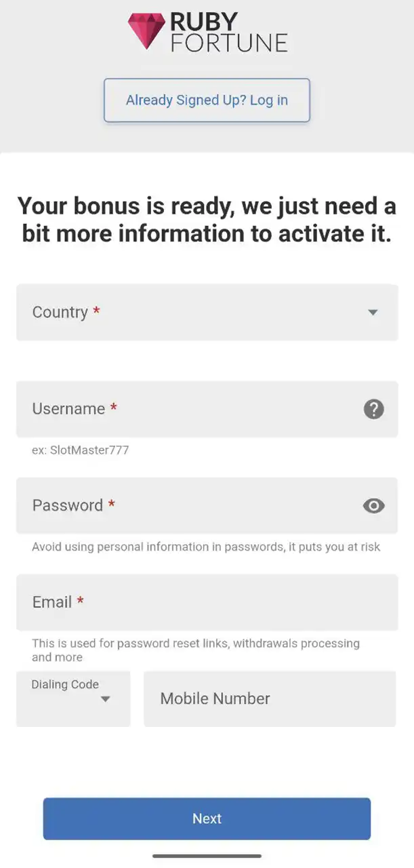Open the Already Signed Up? Log in link

coord(207,100)
